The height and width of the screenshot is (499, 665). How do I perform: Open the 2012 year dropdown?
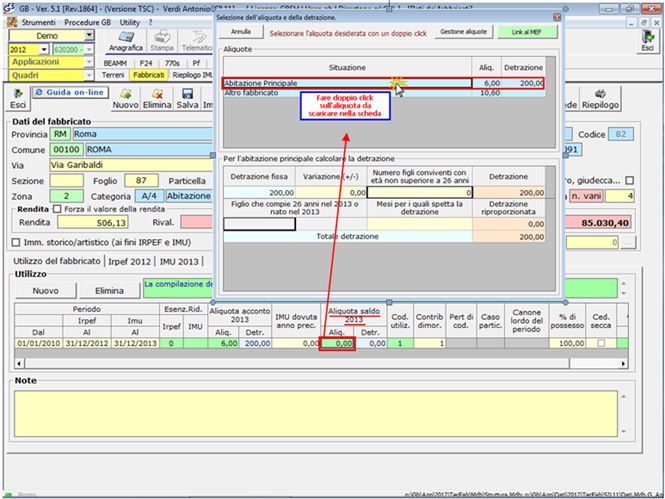[44, 50]
